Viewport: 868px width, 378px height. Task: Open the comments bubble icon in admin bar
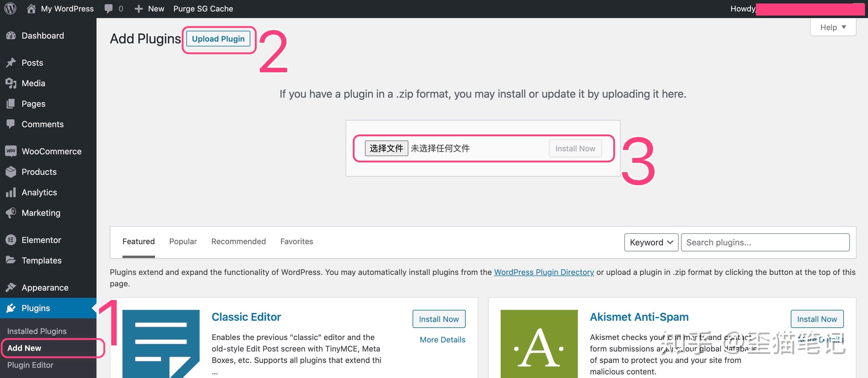coord(109,8)
